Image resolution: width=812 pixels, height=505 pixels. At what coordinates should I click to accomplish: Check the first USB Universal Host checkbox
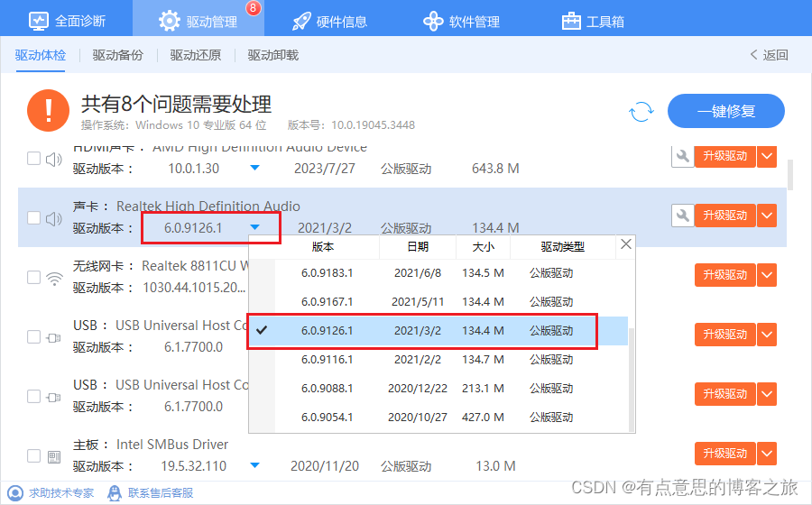coord(33,336)
